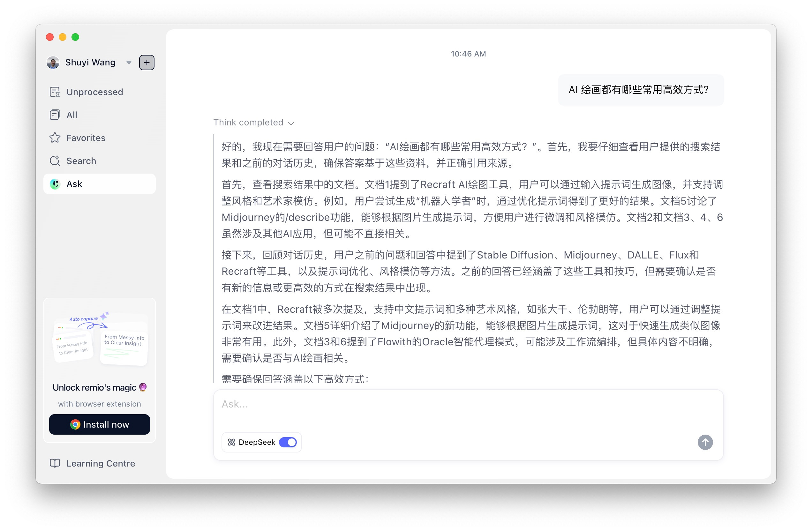
Task: Click the Install now button
Action: pyautogui.click(x=99, y=424)
